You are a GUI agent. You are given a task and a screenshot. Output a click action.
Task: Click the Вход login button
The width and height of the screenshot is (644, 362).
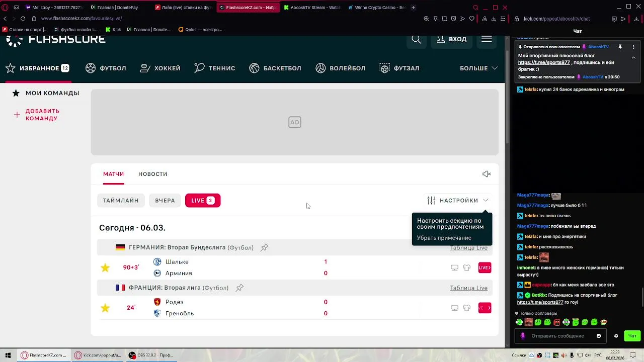tap(452, 39)
